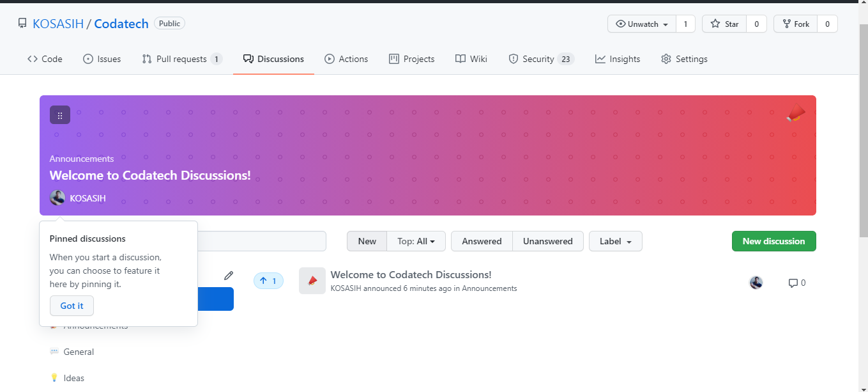Viewport: 868px width, 392px height.
Task: Click the drag grip icon on pinned banner
Action: click(60, 115)
